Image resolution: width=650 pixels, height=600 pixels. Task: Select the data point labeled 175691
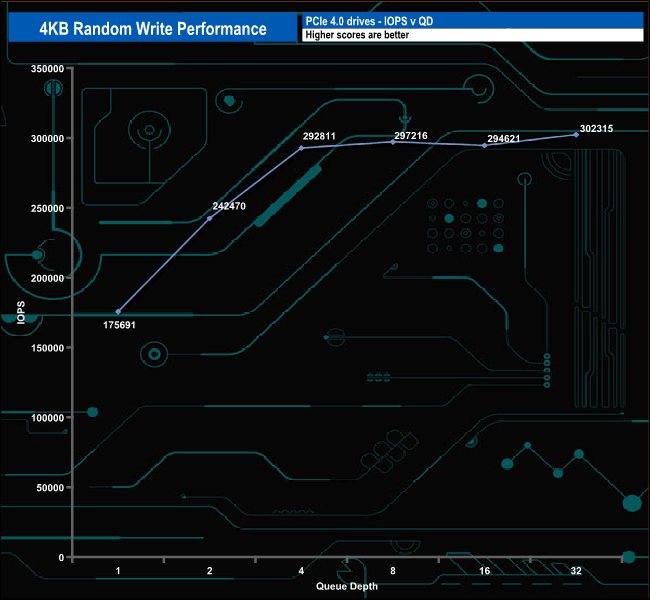pos(118,311)
